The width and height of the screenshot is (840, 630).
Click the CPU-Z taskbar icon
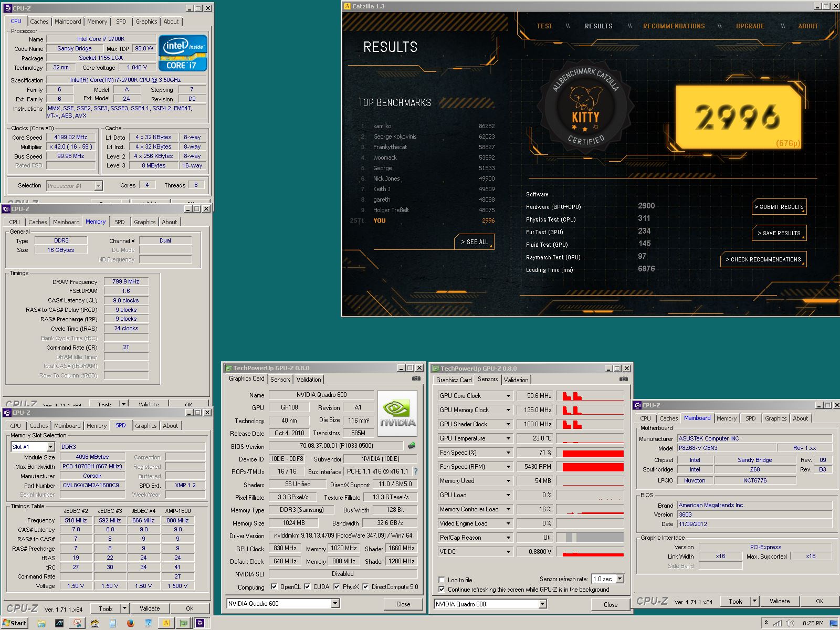pyautogui.click(x=200, y=623)
